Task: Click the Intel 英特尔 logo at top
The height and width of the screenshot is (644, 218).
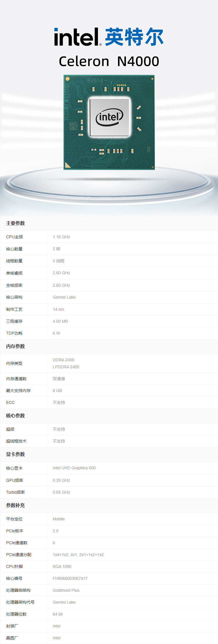Action: click(109, 37)
